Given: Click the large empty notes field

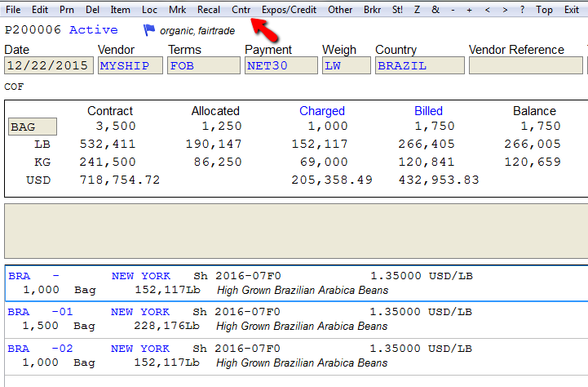Looking at the screenshot, I should tap(296, 231).
